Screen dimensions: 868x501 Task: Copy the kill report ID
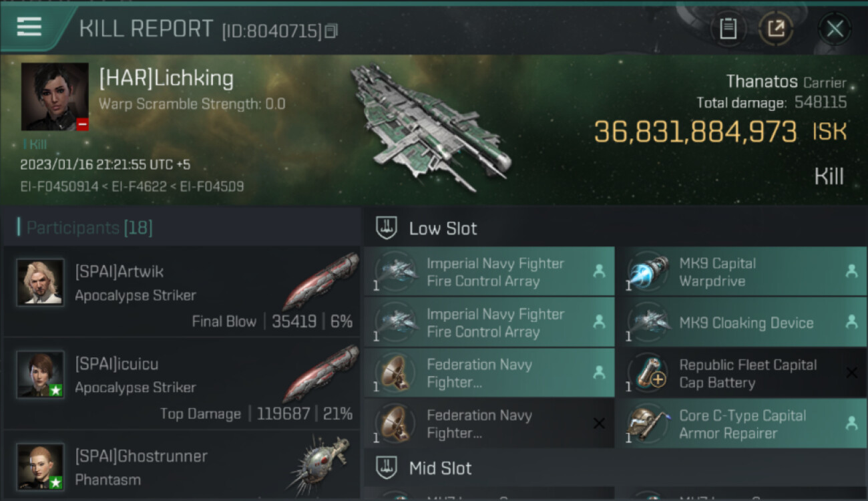click(x=331, y=31)
